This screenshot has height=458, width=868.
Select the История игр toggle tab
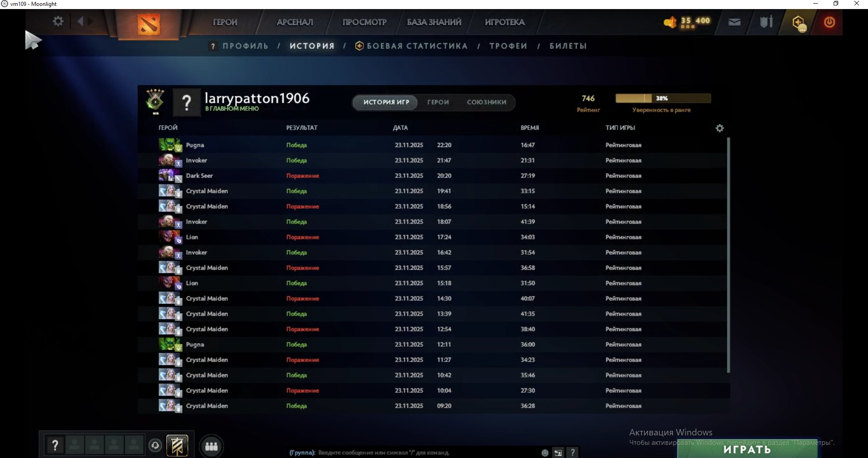click(x=386, y=102)
